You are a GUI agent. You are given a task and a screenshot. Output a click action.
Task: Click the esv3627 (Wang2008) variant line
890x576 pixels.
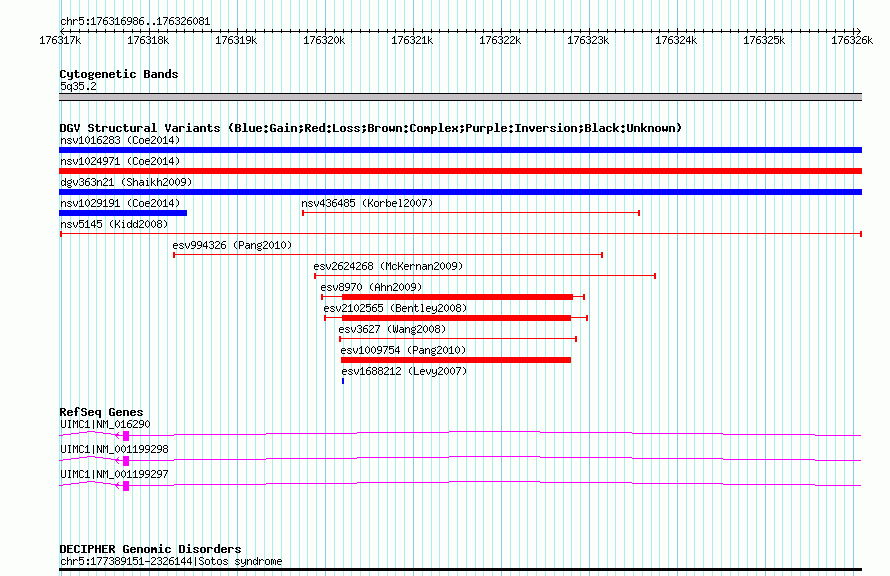click(x=458, y=339)
